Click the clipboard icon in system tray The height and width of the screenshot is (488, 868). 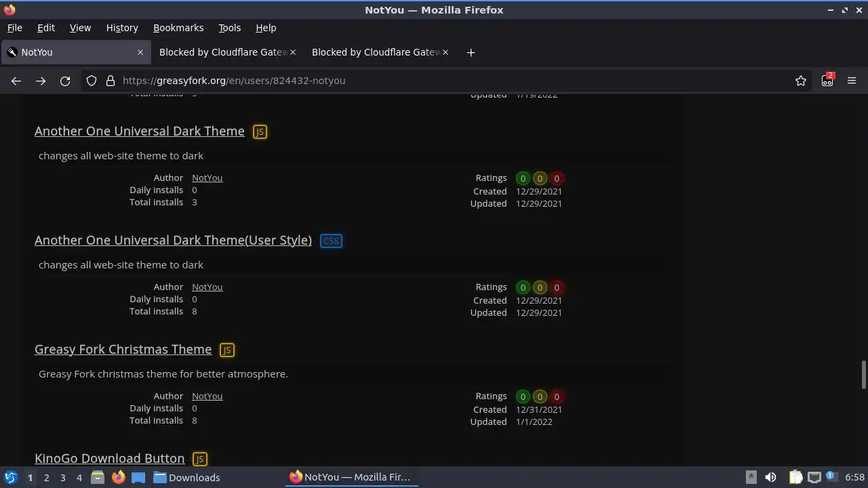tap(796, 478)
